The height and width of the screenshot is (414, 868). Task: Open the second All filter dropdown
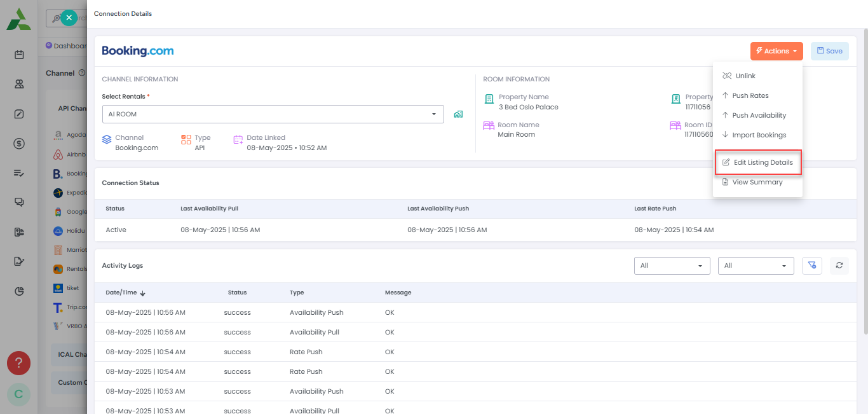click(756, 265)
